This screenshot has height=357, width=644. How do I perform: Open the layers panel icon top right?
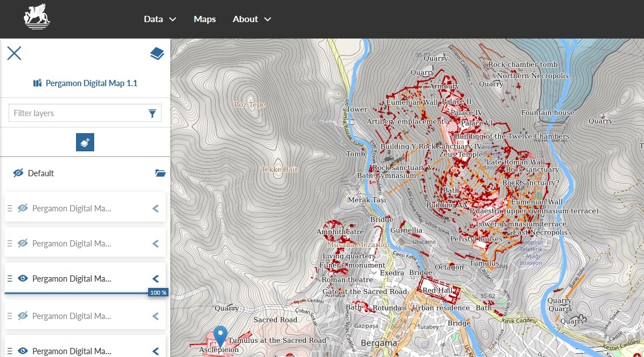[157, 53]
